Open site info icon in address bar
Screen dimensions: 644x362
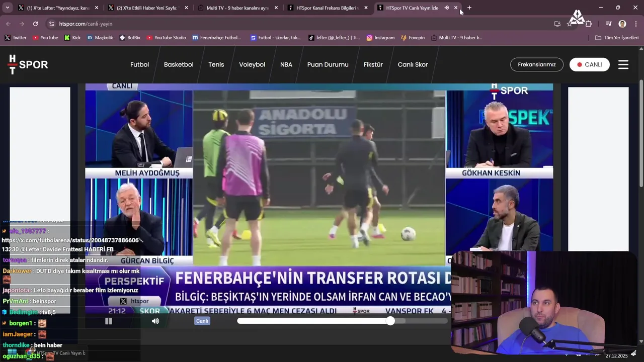[x=52, y=24]
